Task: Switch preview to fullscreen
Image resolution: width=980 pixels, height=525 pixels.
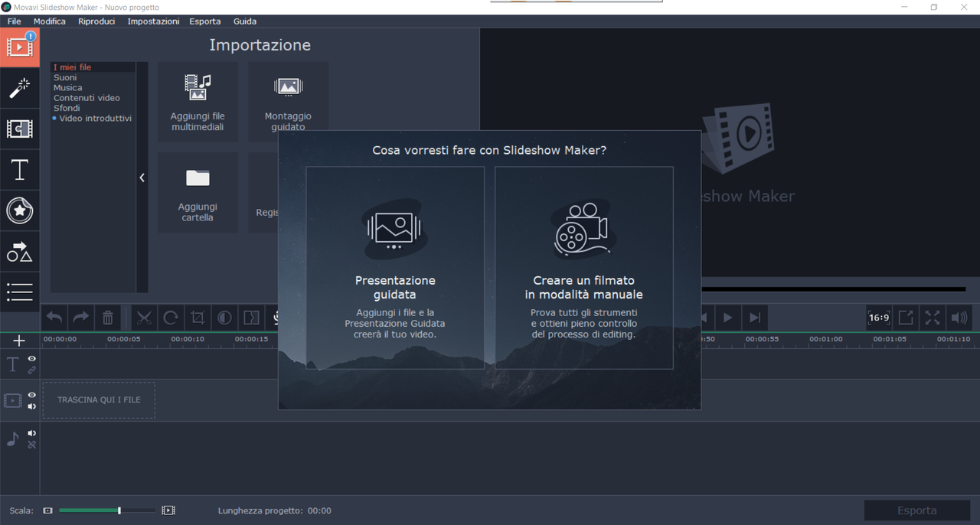Action: tap(933, 317)
